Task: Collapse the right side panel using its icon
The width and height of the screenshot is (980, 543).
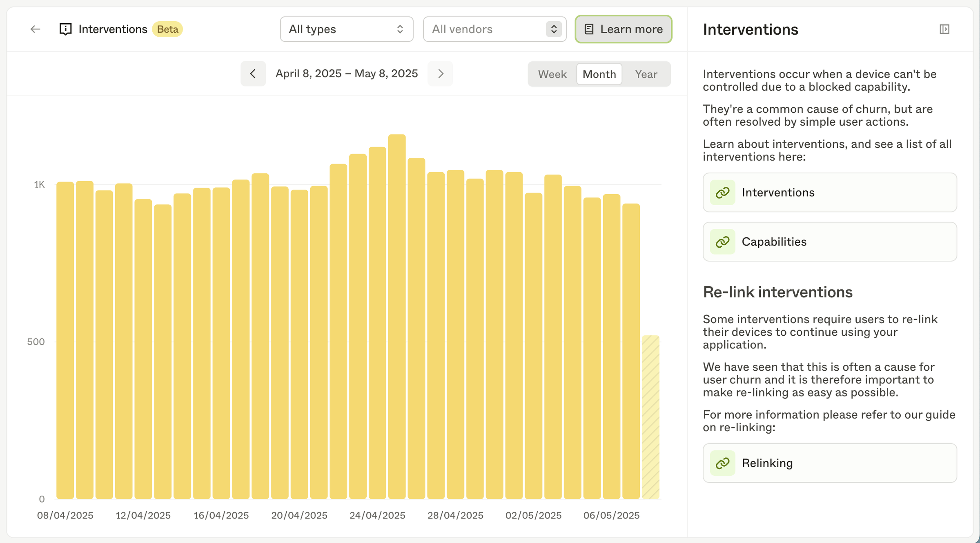Action: pos(944,29)
